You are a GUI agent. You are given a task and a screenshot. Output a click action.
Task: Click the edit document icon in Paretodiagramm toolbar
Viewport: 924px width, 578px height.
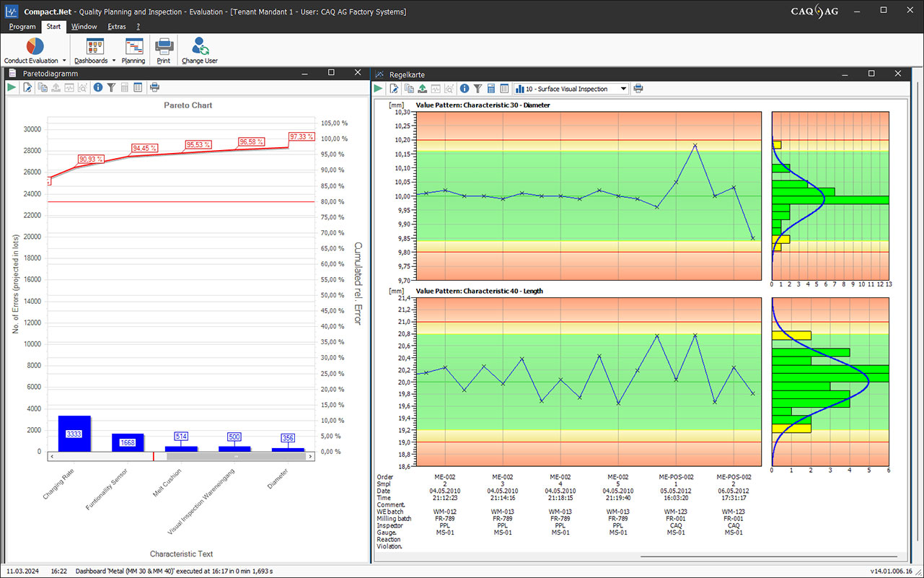coord(27,88)
